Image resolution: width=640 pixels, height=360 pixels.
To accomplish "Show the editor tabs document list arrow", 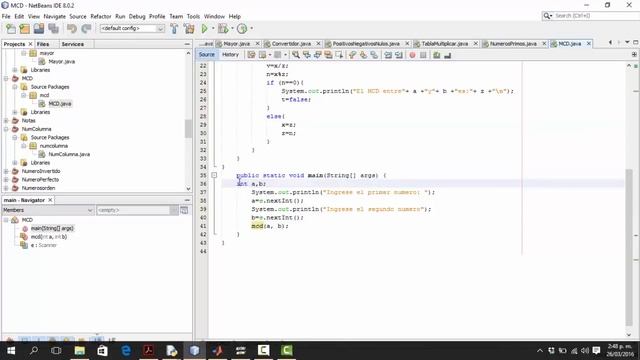I will (627, 42).
